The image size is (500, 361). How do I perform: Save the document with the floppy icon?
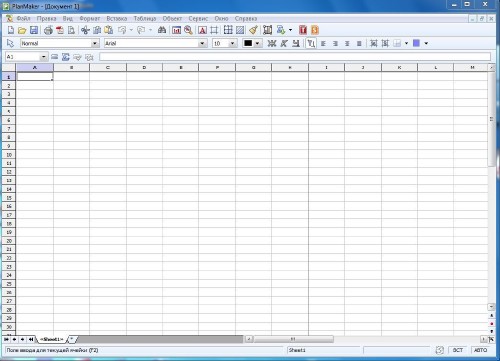tap(34, 30)
